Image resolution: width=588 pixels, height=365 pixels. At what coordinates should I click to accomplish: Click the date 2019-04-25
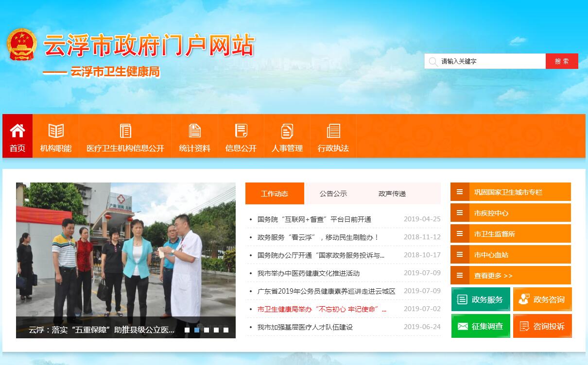pos(422,219)
